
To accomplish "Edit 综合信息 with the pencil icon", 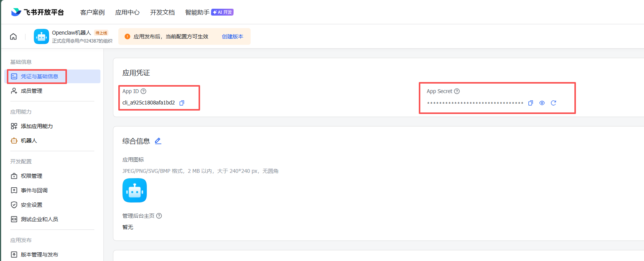I will tap(158, 141).
